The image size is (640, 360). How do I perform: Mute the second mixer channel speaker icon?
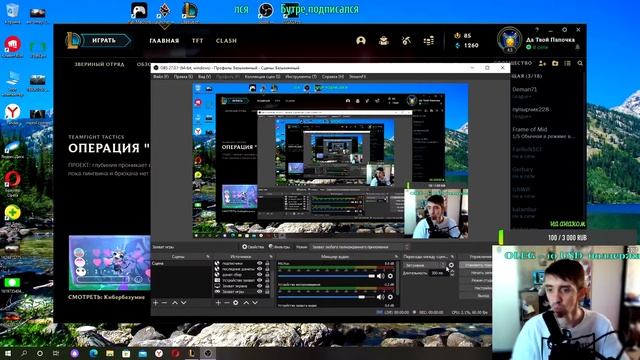coord(380,297)
